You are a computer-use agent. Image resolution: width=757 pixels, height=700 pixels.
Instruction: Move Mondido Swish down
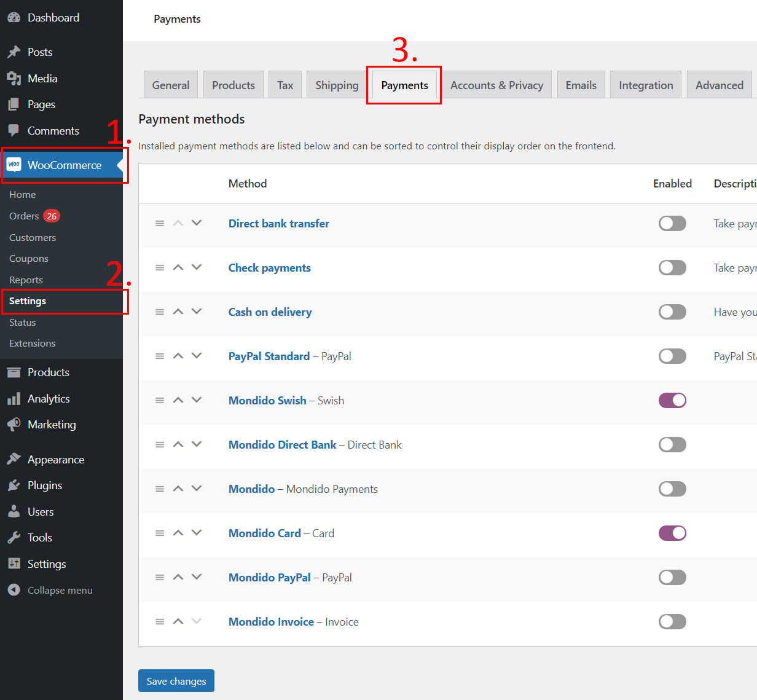point(197,399)
